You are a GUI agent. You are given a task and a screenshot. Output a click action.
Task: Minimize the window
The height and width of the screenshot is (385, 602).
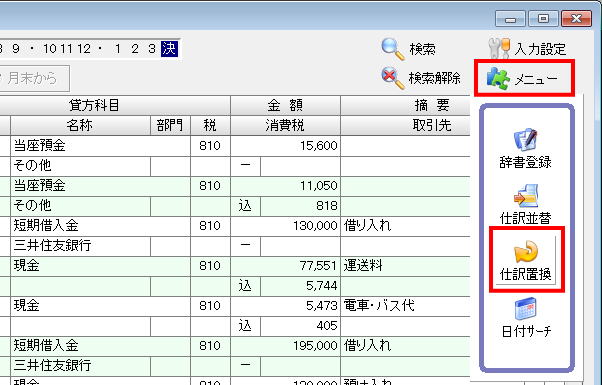click(511, 18)
